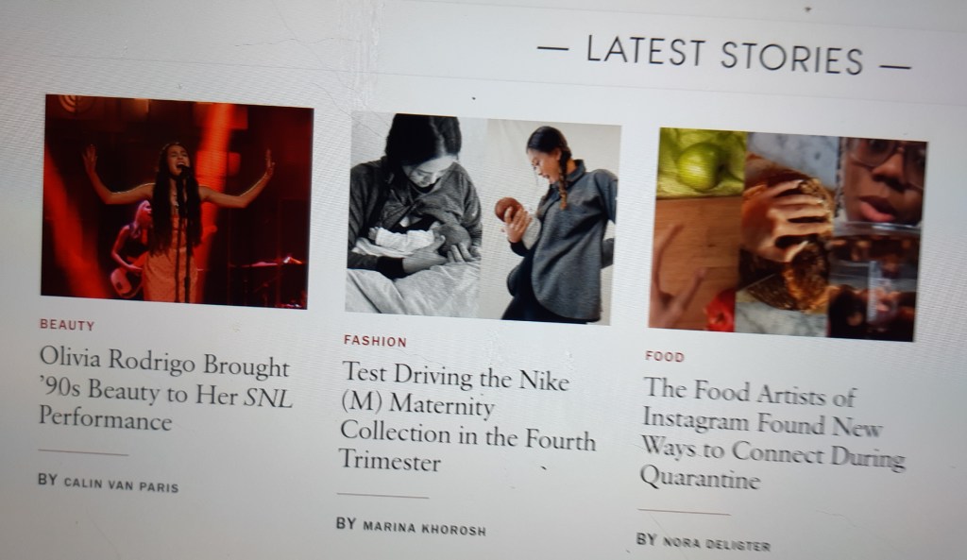The width and height of the screenshot is (967, 560).
Task: Open the Nike (M) Maternity Collection headline
Action: click(468, 418)
